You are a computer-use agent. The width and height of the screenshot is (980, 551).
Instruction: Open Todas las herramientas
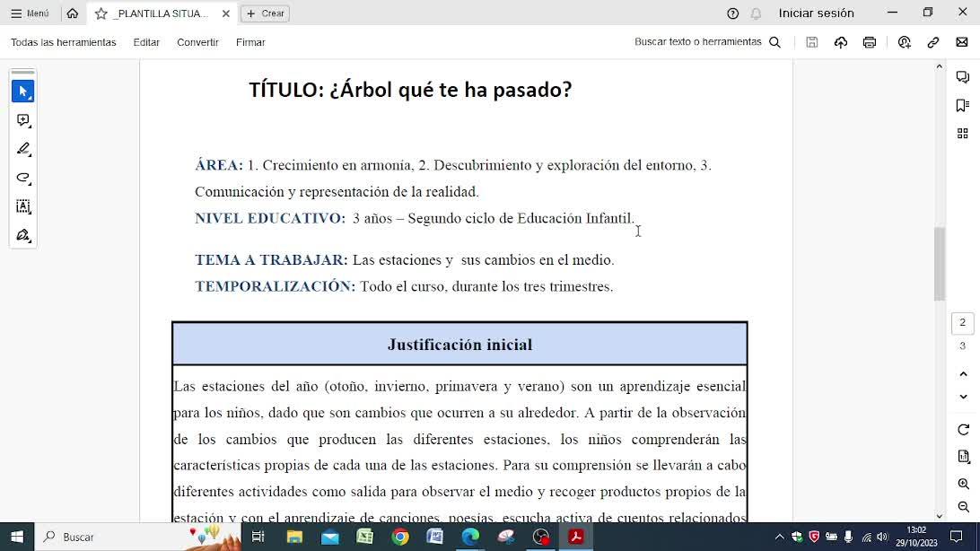coord(63,42)
